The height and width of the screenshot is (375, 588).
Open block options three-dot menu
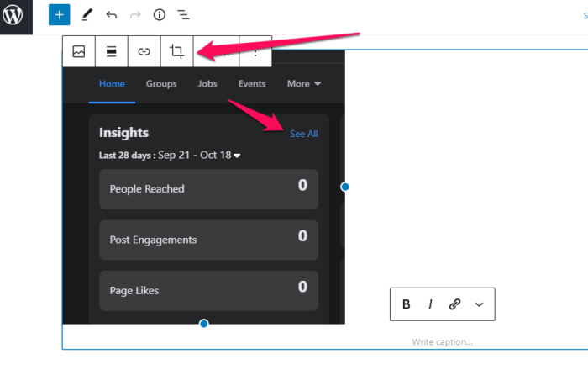coord(255,51)
